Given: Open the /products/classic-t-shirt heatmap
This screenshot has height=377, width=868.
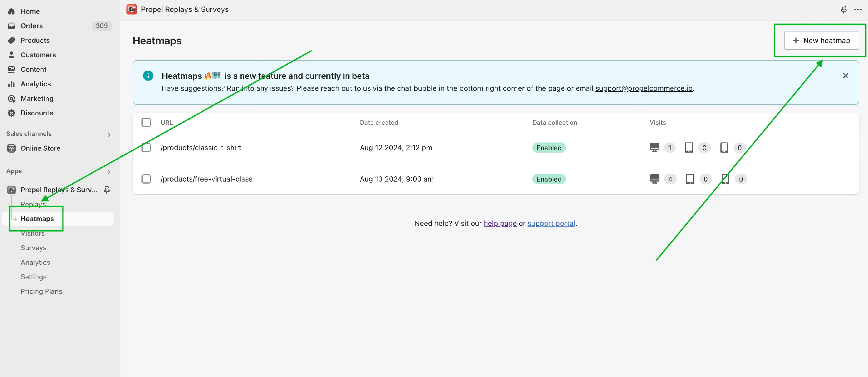Looking at the screenshot, I should coord(201,147).
